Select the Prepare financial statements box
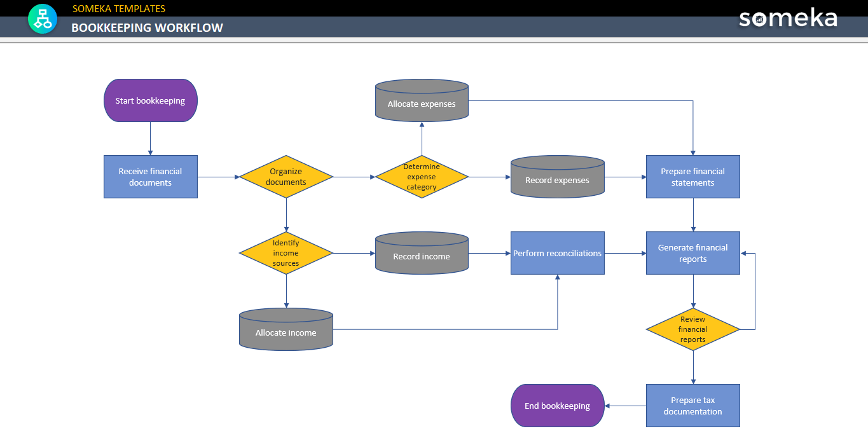The height and width of the screenshot is (445, 868). click(692, 177)
